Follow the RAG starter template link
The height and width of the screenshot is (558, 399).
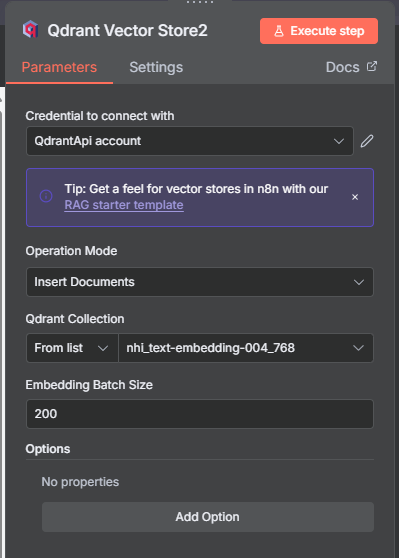tap(124, 205)
